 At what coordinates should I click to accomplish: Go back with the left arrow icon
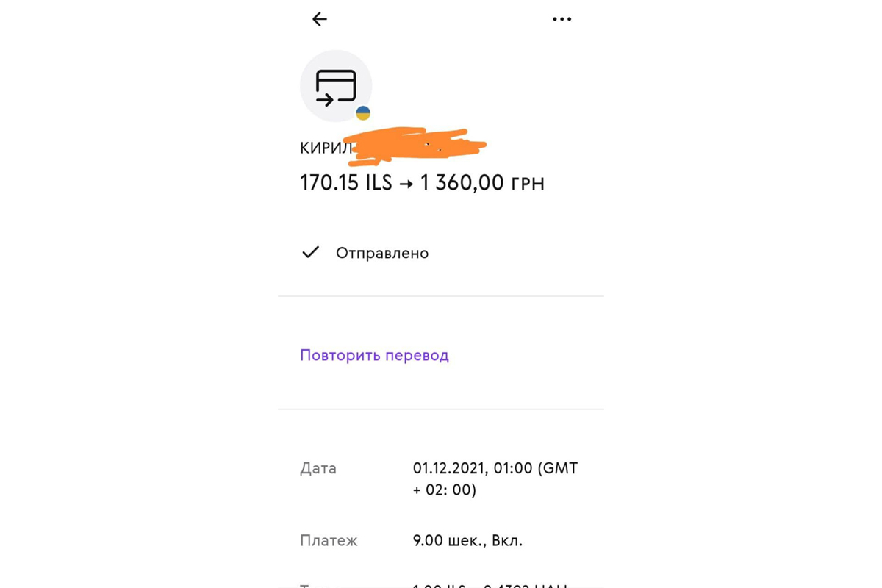[319, 19]
